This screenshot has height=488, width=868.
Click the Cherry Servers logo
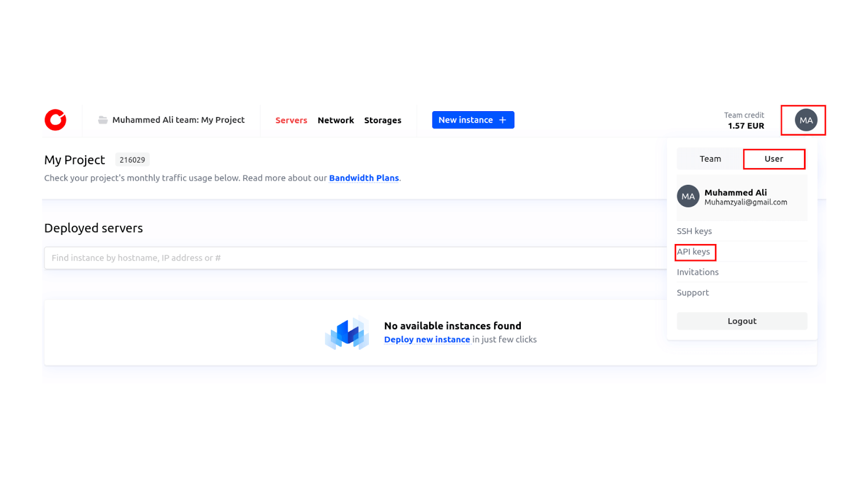click(x=55, y=120)
